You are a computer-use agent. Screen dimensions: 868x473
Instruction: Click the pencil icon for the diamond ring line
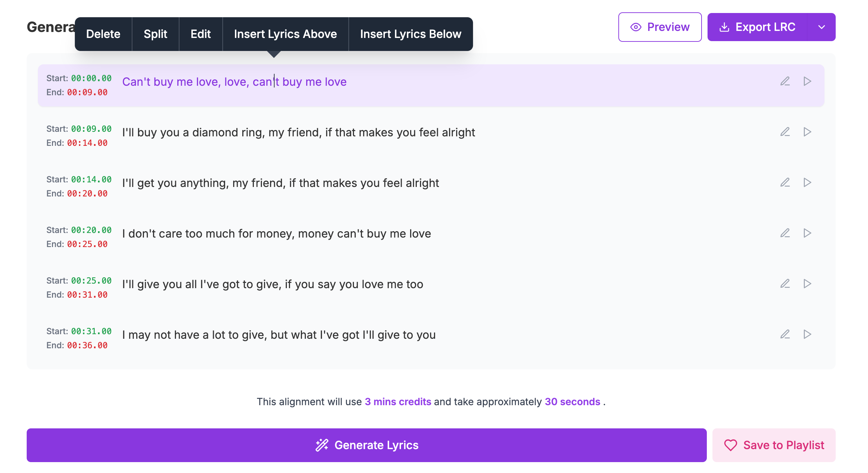pos(785,132)
